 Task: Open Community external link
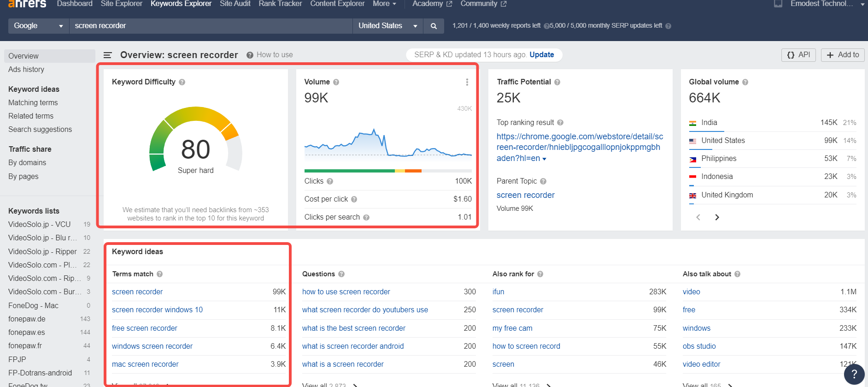tap(483, 4)
